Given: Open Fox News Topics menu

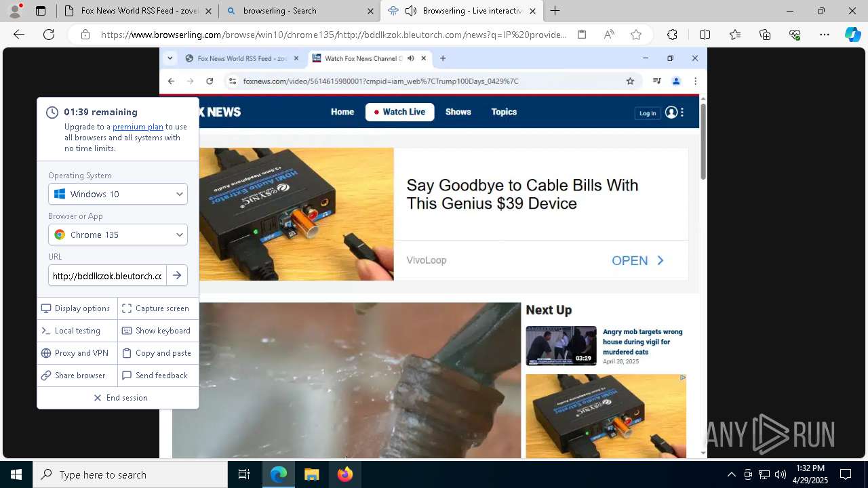Looking at the screenshot, I should (504, 112).
